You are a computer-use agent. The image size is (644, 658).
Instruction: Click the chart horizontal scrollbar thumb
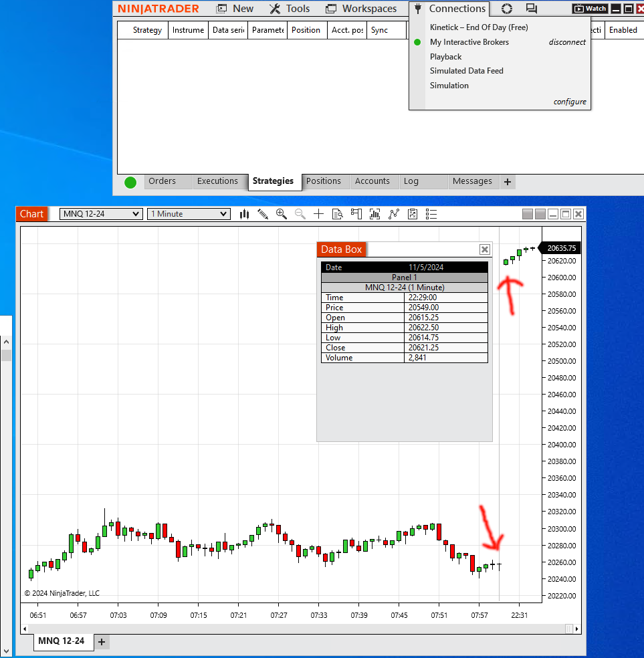(569, 629)
